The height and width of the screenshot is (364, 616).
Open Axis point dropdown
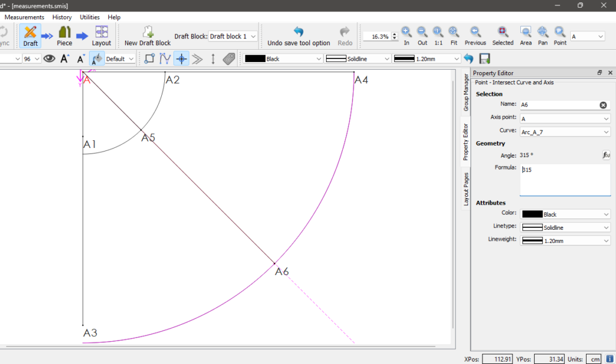(565, 119)
